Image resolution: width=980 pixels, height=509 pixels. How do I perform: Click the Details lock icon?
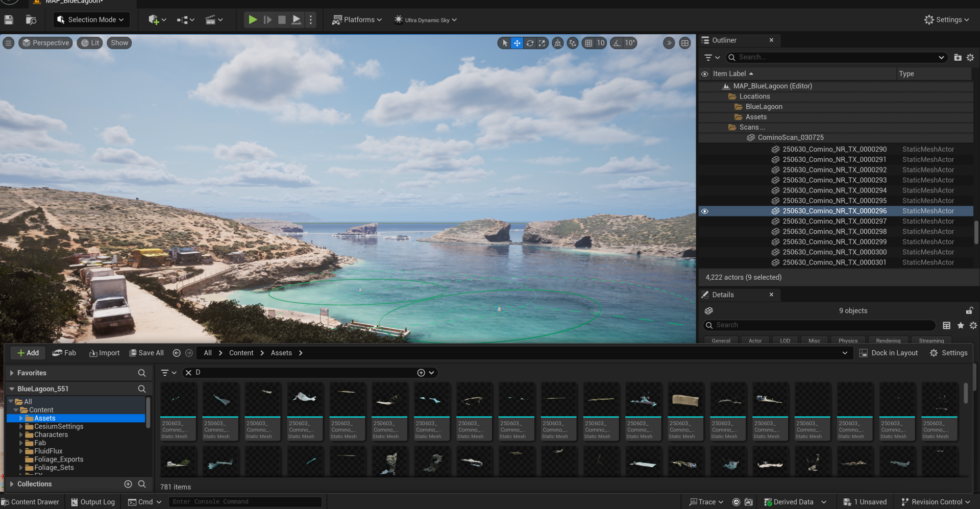tap(969, 310)
